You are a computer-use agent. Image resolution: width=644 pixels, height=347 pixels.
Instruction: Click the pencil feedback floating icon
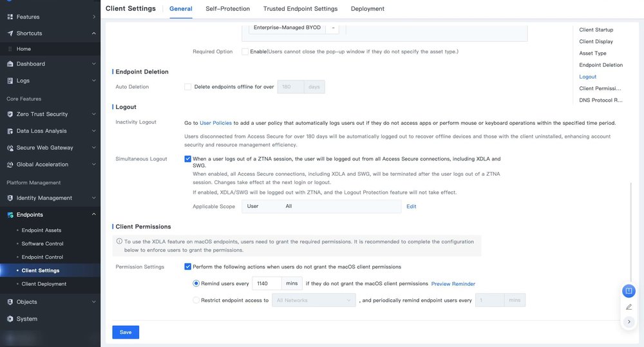pyautogui.click(x=629, y=306)
